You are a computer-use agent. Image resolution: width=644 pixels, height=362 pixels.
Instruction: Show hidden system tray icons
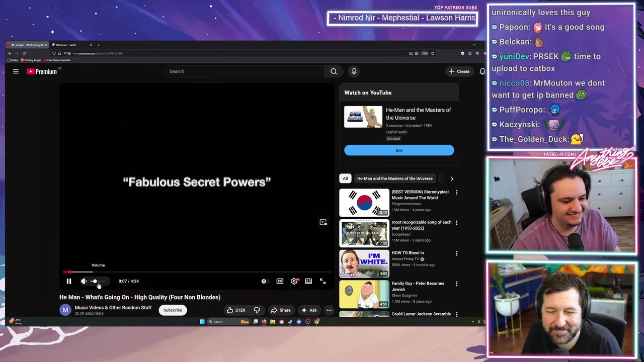point(472,322)
